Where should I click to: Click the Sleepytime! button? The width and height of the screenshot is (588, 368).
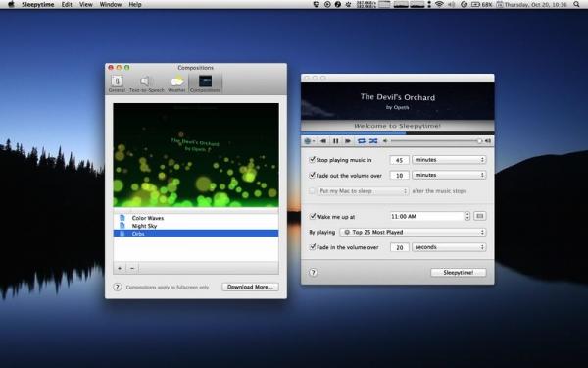coord(459,273)
